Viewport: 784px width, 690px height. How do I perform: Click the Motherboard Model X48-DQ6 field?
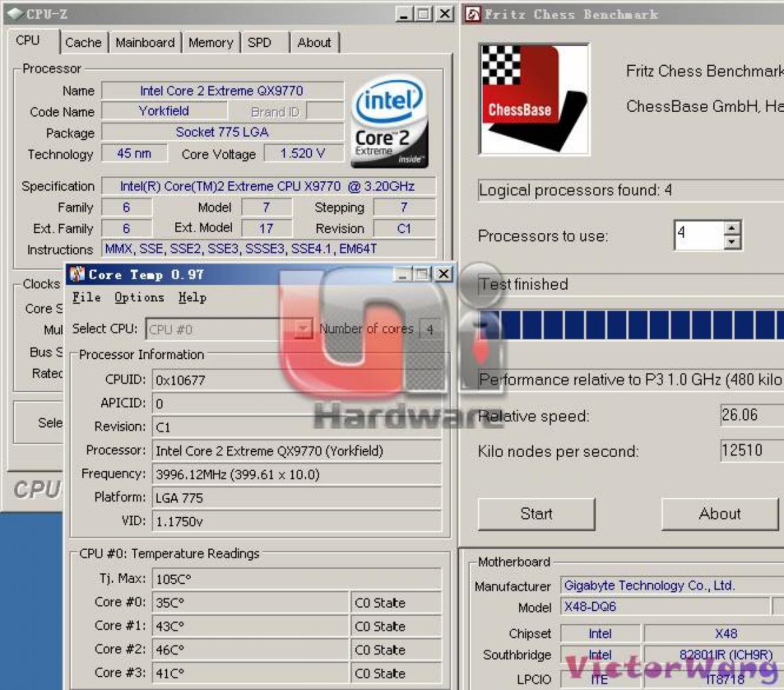click(x=665, y=606)
